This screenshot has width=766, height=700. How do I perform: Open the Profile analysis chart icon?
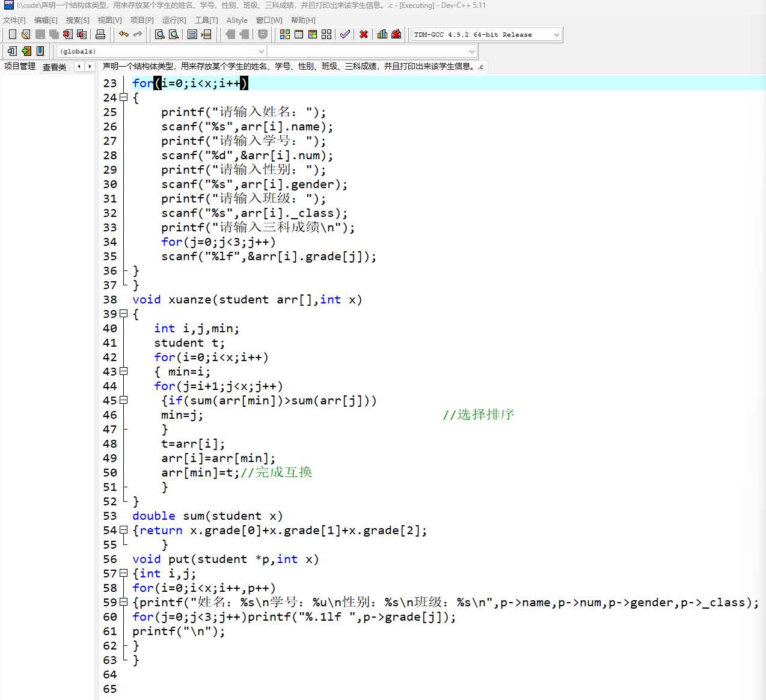coord(382,34)
